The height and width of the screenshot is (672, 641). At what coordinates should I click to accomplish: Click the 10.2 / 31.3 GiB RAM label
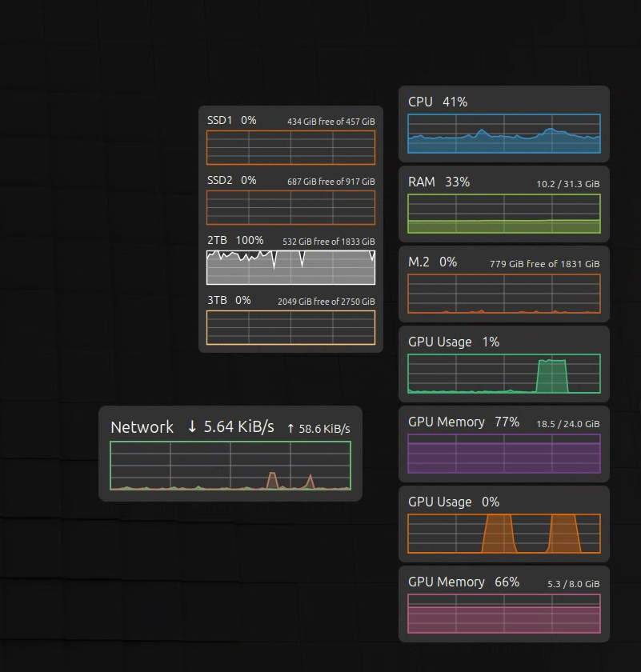pos(568,184)
